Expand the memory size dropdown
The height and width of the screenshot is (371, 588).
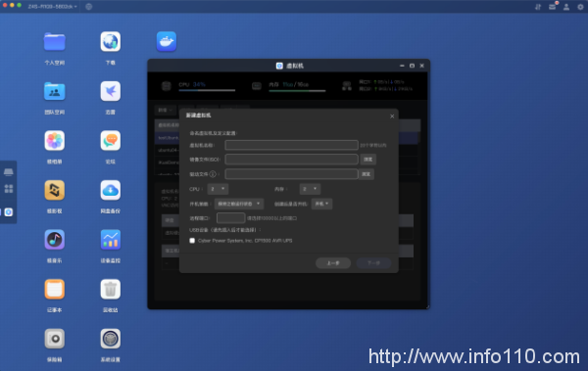pyautogui.click(x=310, y=189)
